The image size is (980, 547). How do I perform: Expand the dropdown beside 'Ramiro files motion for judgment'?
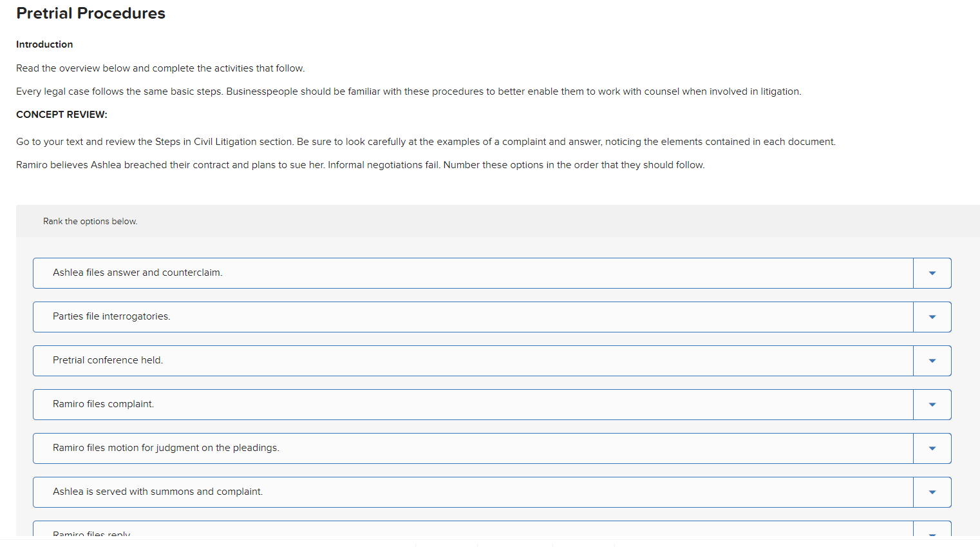click(932, 448)
